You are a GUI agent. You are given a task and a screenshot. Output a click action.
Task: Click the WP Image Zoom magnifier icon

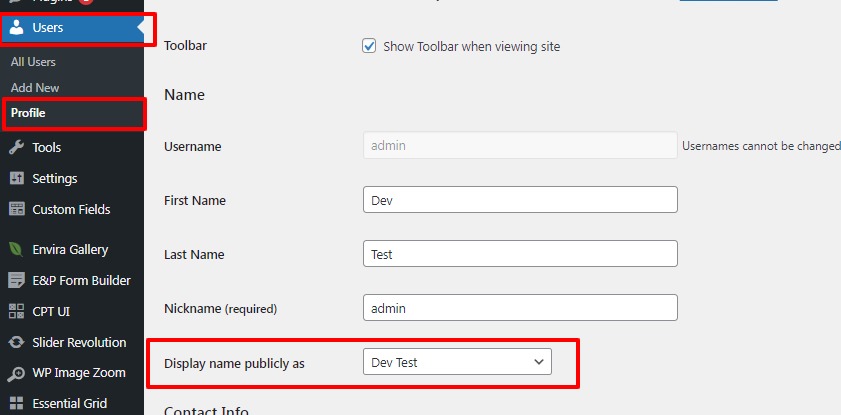click(x=16, y=373)
